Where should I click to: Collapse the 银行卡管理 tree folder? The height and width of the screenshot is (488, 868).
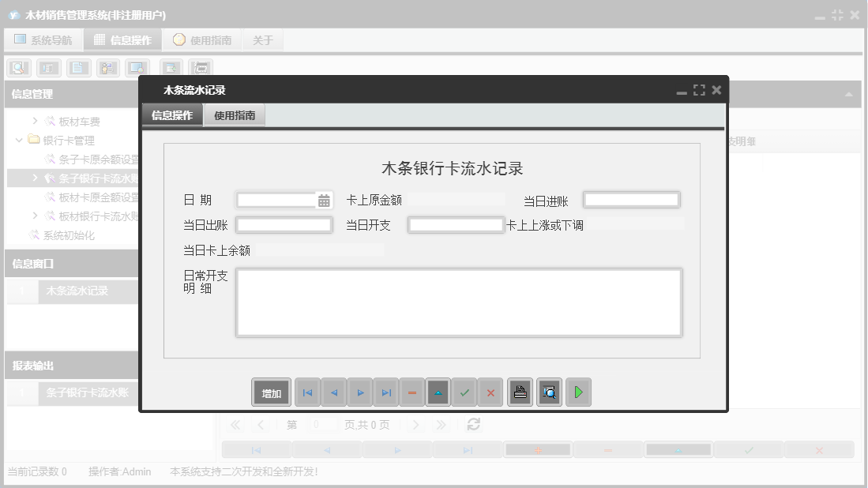pos(18,139)
